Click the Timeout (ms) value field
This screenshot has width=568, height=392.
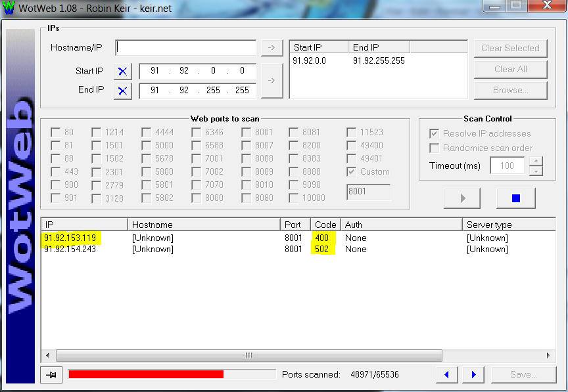507,165
